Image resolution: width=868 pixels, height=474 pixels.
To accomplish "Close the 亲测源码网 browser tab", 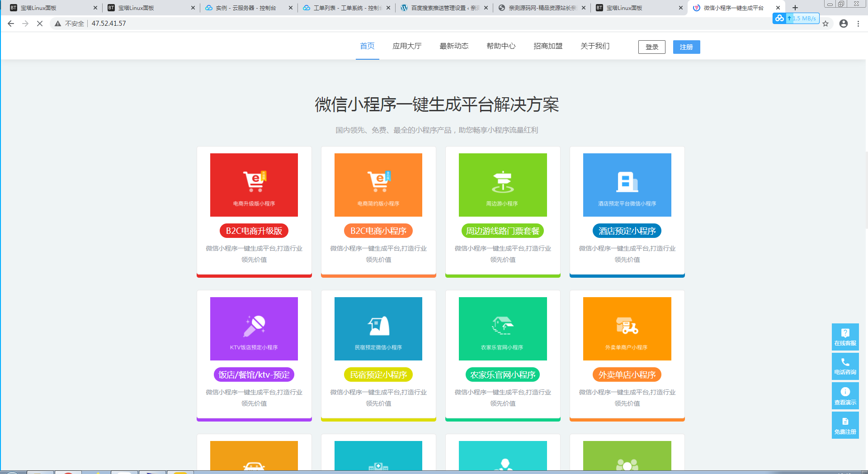I will [583, 8].
